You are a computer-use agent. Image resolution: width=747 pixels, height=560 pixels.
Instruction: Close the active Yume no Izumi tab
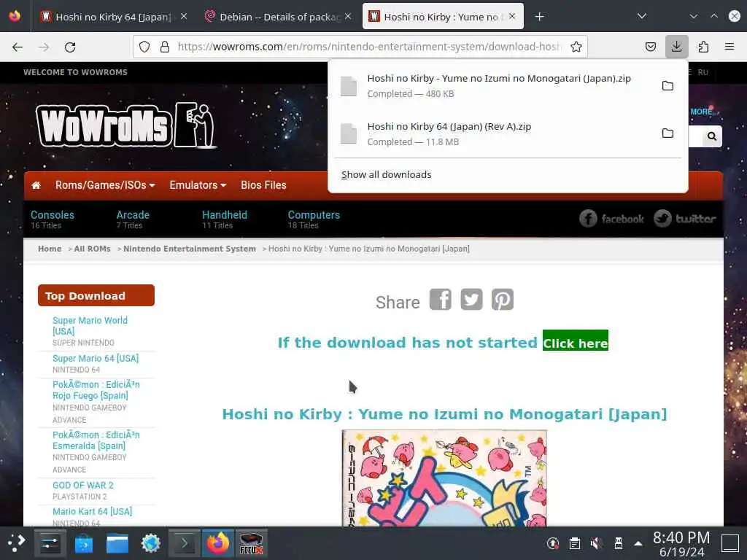point(512,16)
